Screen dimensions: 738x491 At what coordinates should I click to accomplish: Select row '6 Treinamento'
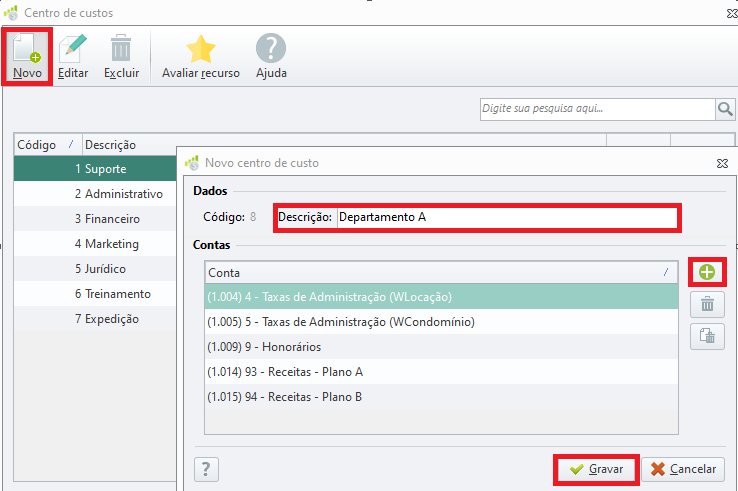tap(95, 293)
